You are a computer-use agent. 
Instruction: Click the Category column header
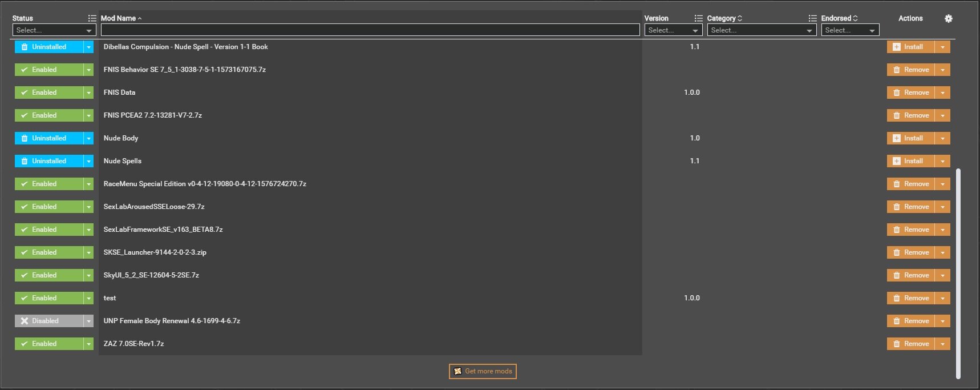[721, 18]
